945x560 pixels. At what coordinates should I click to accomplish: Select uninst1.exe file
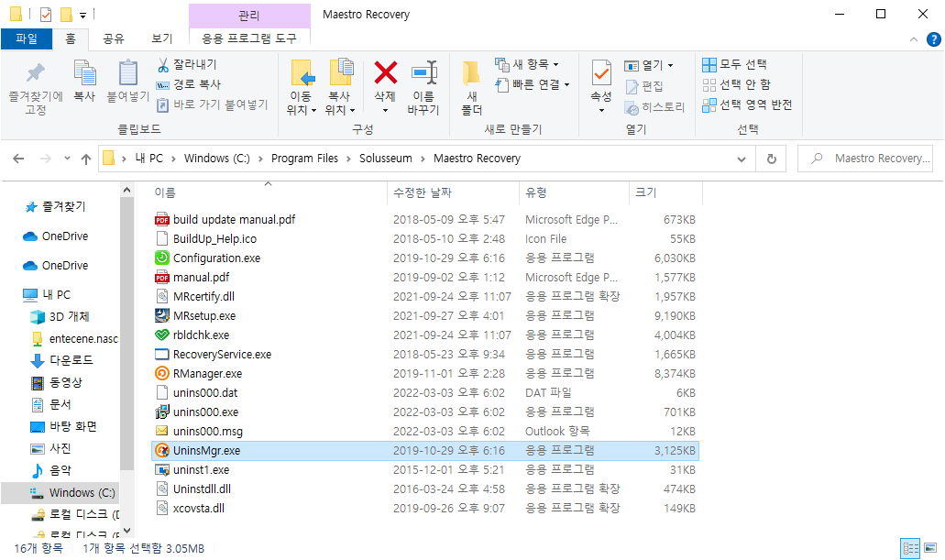click(x=201, y=469)
